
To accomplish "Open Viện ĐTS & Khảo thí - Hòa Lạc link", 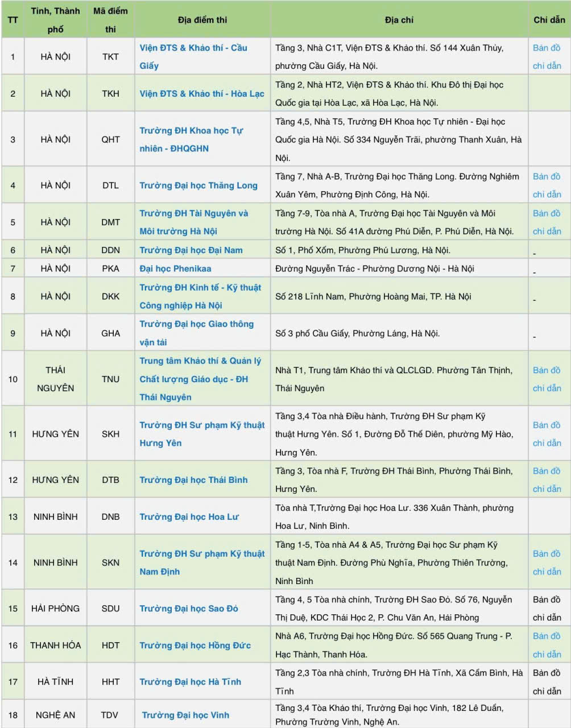I will click(202, 93).
